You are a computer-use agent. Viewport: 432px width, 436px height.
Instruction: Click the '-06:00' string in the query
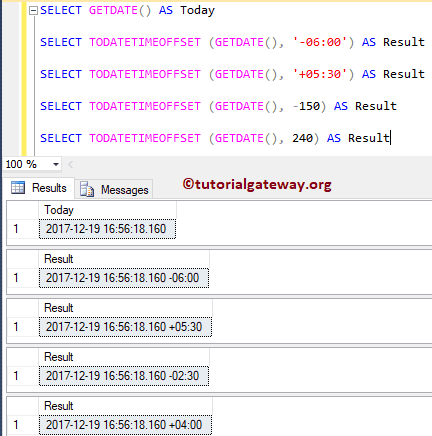320,42
